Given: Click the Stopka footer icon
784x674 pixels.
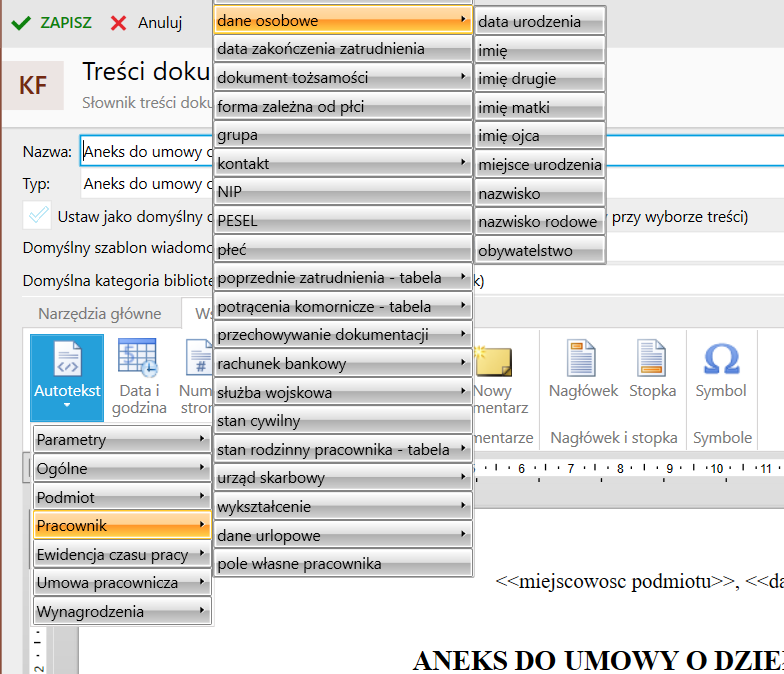Looking at the screenshot, I should pos(652,357).
